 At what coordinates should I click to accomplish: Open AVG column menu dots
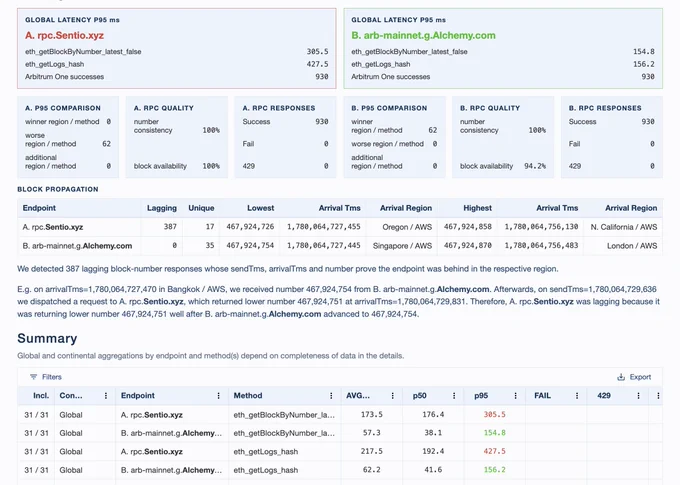392,396
